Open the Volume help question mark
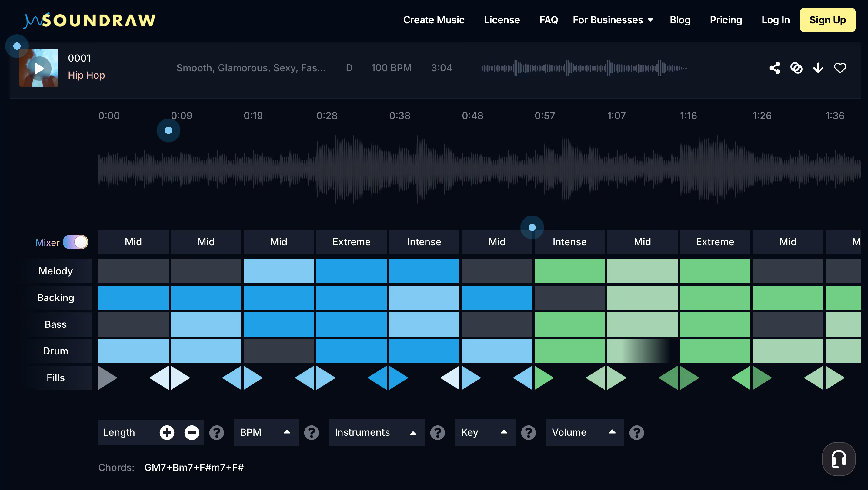 coord(636,432)
